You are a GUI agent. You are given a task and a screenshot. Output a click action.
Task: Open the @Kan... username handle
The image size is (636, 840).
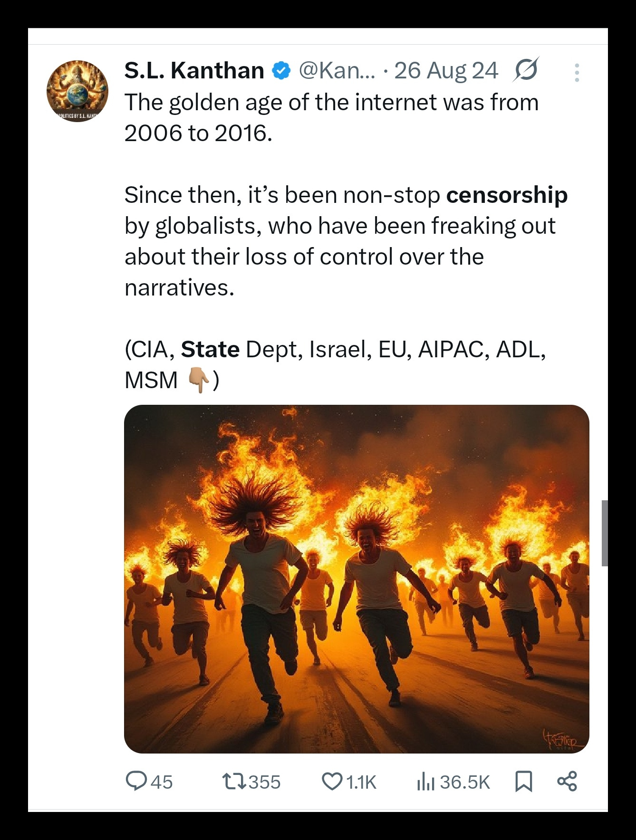point(337,71)
